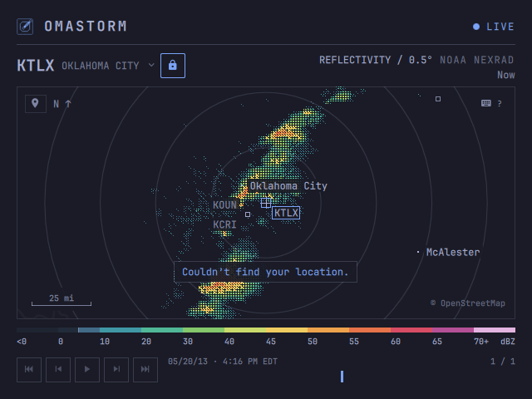
Task: Select the KCRI radar site label
Action: click(224, 224)
